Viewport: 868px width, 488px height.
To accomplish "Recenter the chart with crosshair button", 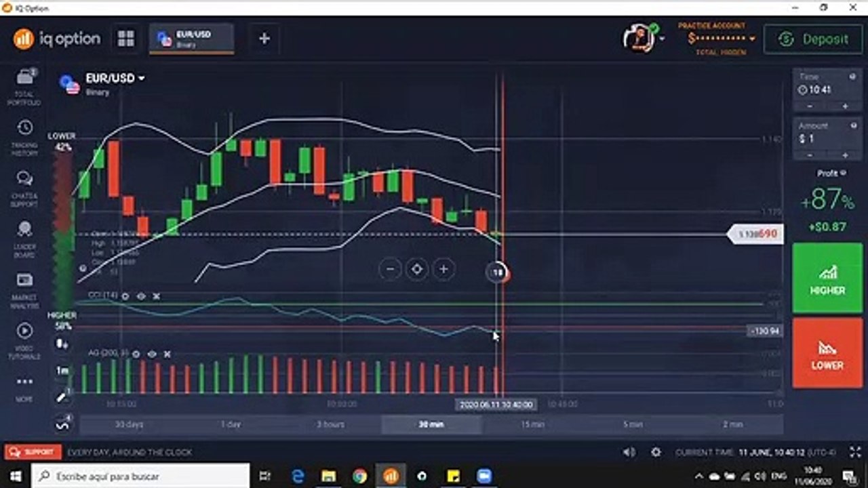I will coord(416,270).
